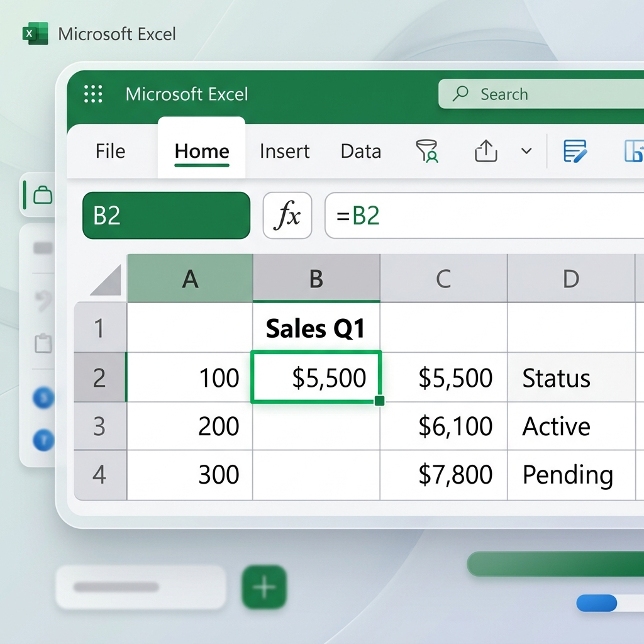Click the blue slider at bottom right
Screen dimensions: 644x644
pyautogui.click(x=597, y=603)
